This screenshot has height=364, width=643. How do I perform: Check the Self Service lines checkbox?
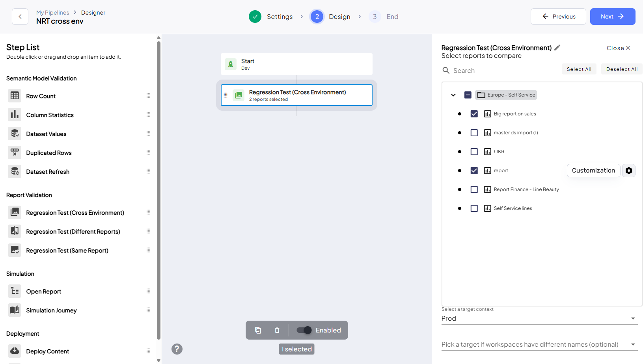click(x=474, y=208)
